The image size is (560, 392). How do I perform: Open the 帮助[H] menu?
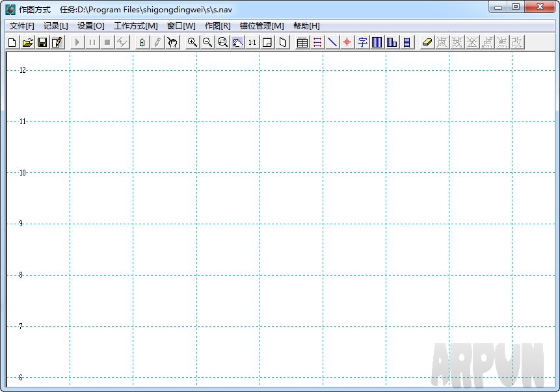pyautogui.click(x=306, y=26)
